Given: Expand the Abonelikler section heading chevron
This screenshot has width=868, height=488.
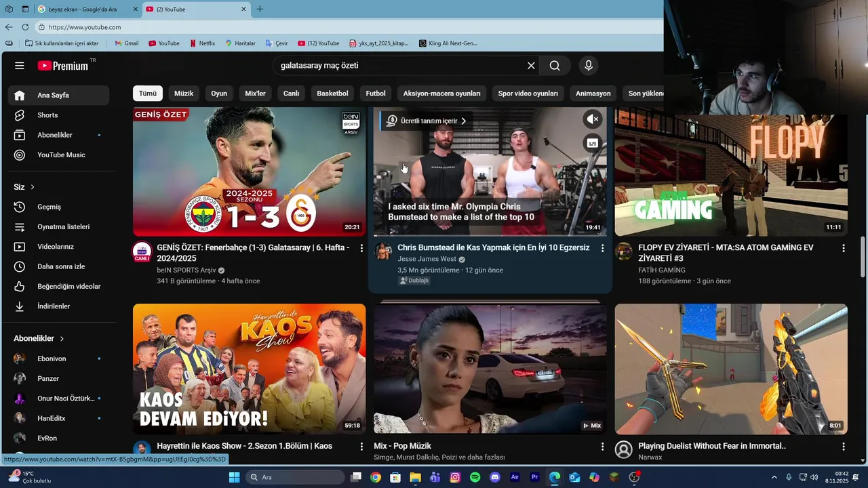Looking at the screenshot, I should pos(62,338).
